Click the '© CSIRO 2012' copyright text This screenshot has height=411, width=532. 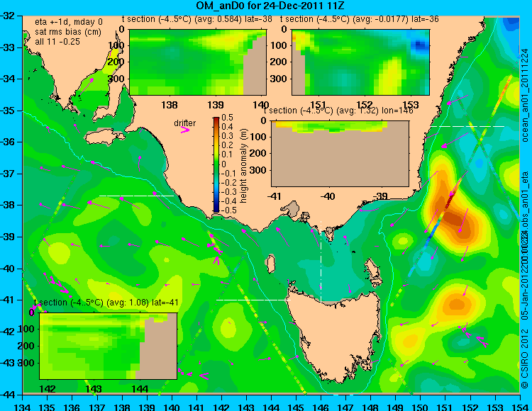(x=525, y=359)
